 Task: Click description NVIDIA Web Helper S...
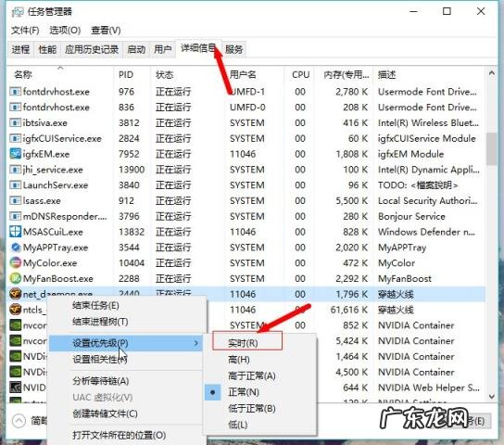tap(429, 388)
